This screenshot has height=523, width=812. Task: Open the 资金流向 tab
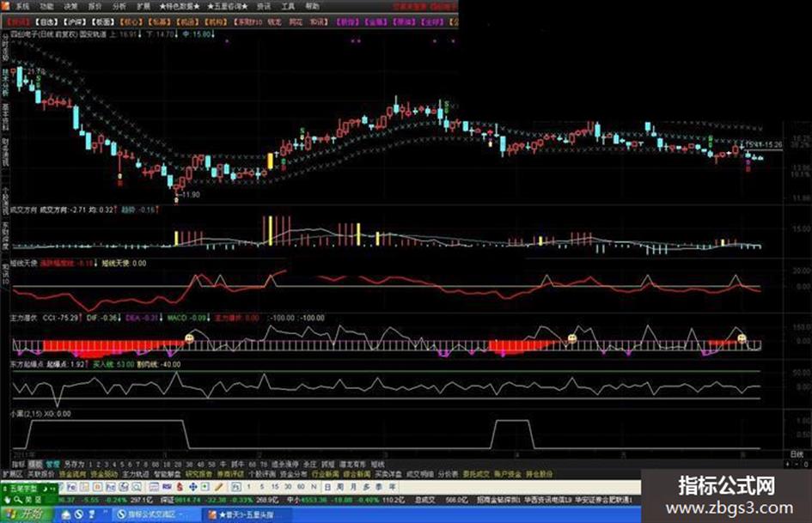pos(72,474)
